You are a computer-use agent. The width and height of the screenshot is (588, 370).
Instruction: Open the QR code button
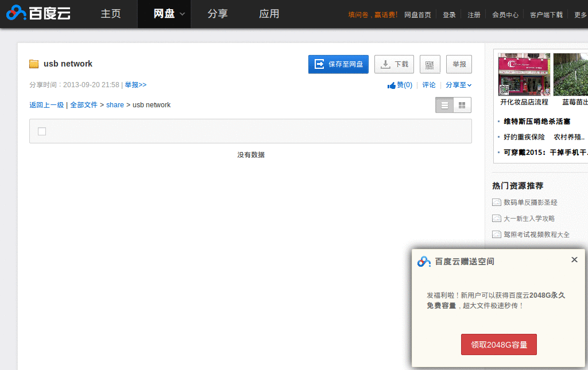[430, 64]
